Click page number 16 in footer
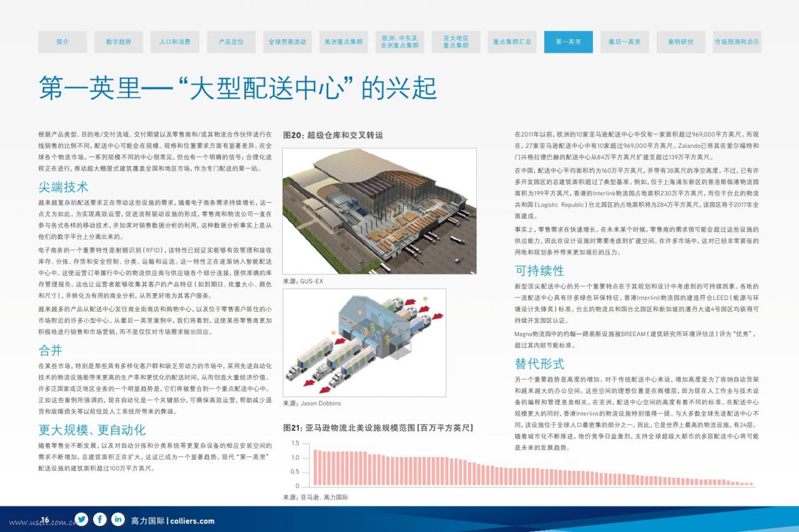 45,521
